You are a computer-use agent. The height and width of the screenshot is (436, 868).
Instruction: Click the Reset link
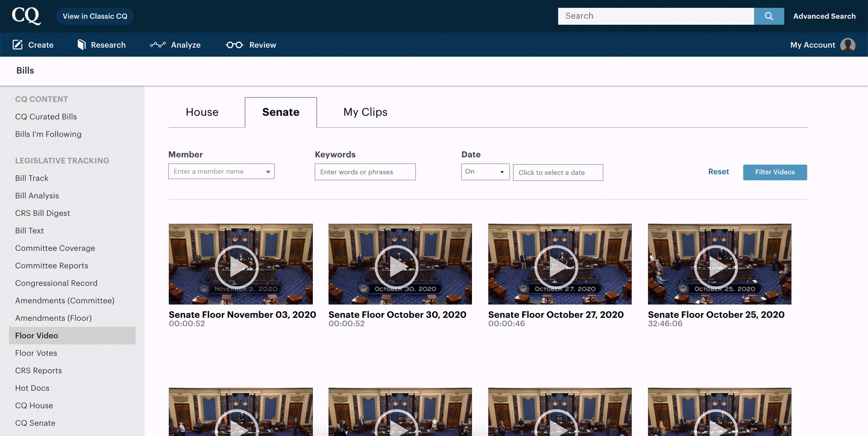(719, 172)
